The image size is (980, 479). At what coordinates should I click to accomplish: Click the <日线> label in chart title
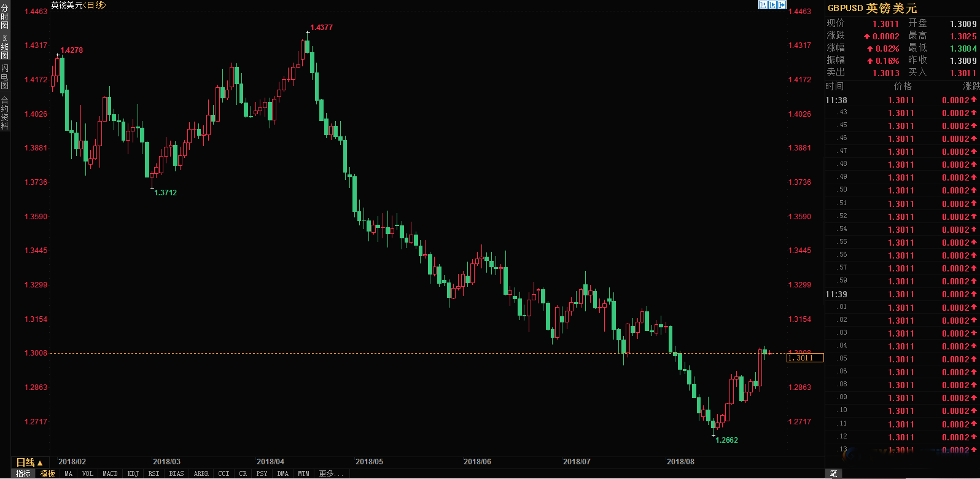click(95, 5)
